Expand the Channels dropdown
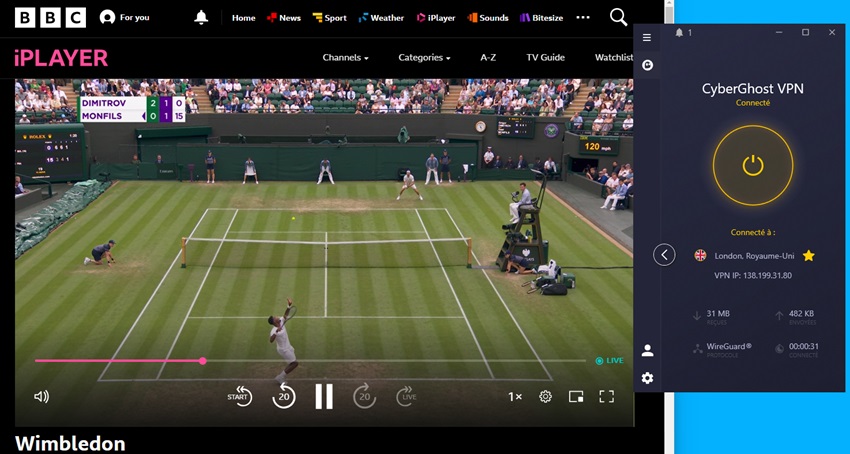 [345, 57]
